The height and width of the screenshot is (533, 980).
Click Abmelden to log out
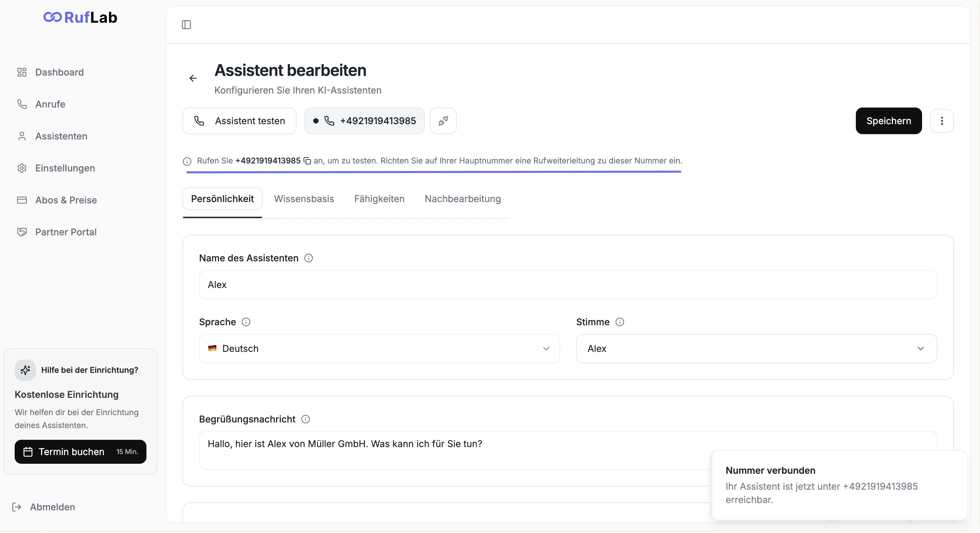pos(44,507)
